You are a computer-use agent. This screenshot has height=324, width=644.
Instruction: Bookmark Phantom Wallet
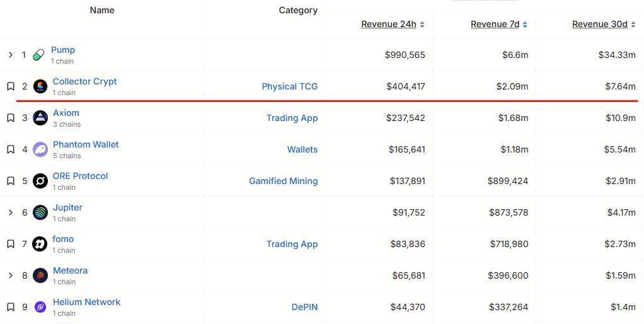[x=11, y=149]
